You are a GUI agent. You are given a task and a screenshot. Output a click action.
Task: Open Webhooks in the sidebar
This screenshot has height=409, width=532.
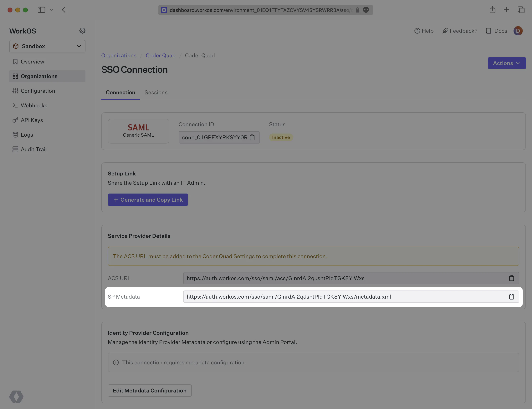[x=47, y=105]
